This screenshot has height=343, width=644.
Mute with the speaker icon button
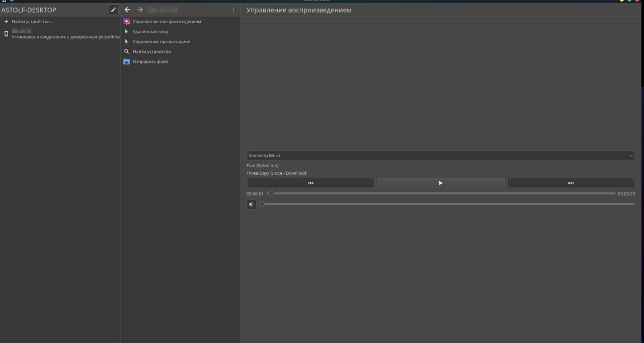pos(252,204)
